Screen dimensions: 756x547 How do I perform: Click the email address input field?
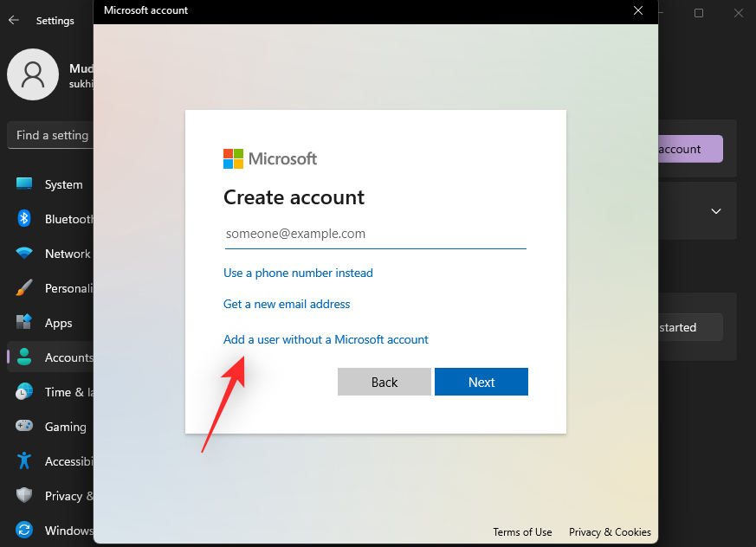tap(376, 235)
